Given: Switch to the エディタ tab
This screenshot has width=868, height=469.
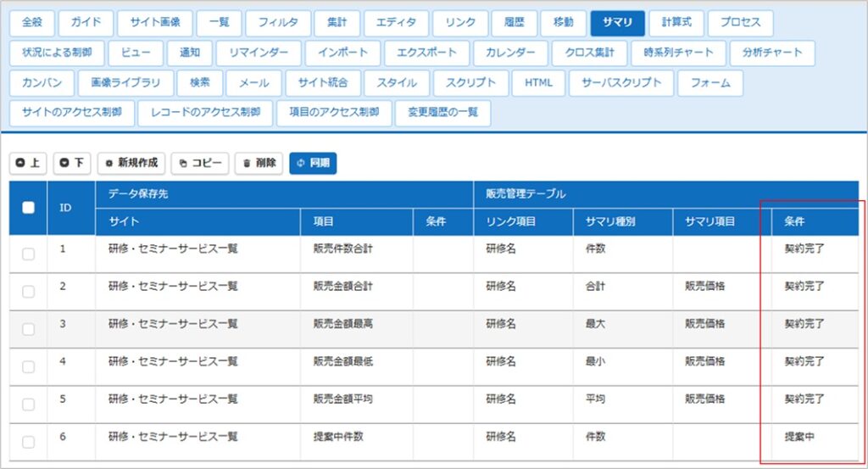Looking at the screenshot, I should [396, 23].
